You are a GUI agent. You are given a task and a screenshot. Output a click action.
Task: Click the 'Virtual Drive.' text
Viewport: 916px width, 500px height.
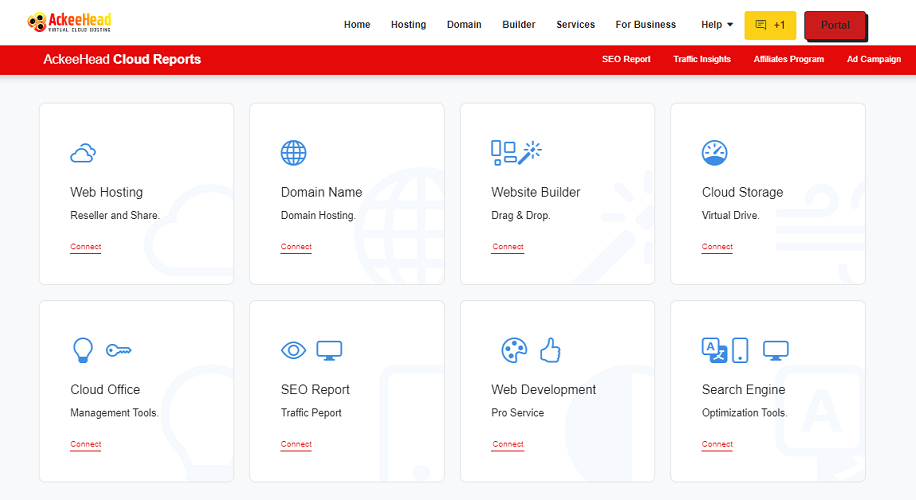pyautogui.click(x=730, y=215)
